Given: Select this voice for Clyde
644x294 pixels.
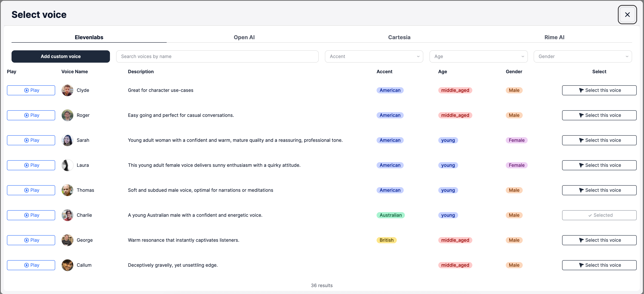Looking at the screenshot, I should (x=599, y=90).
